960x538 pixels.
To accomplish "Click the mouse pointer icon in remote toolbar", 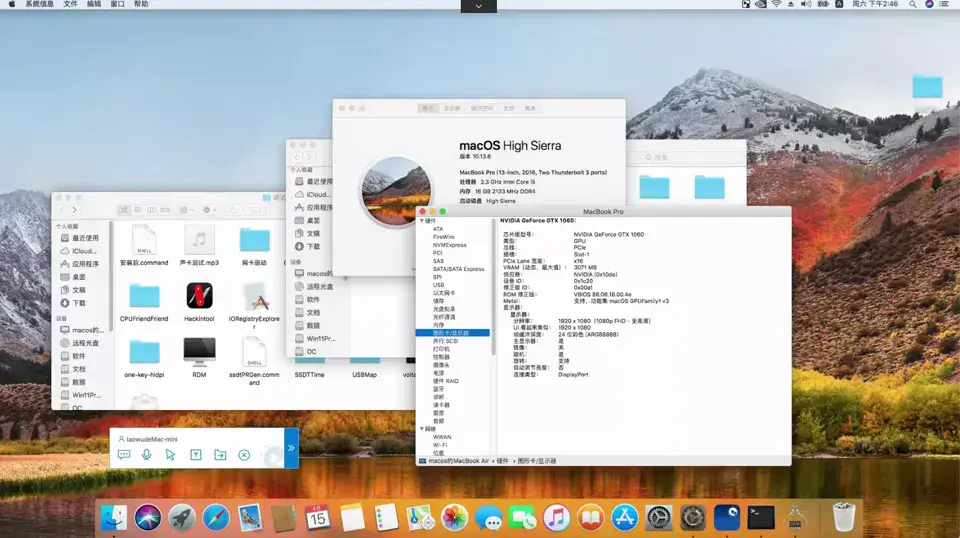I will [170, 455].
